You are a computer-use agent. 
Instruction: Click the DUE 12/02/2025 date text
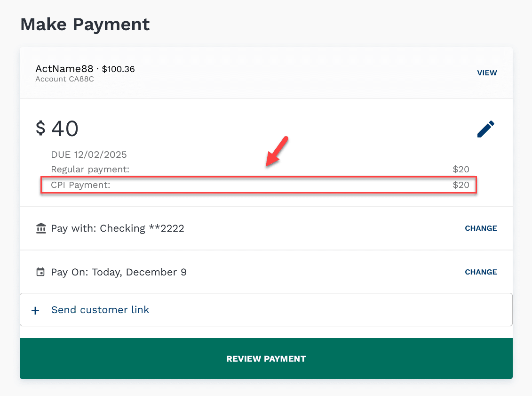tap(89, 154)
